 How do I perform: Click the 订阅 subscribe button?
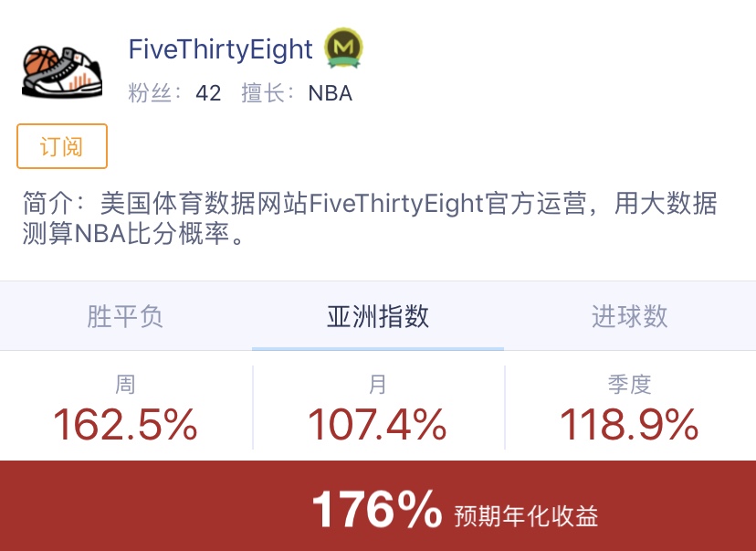click(x=62, y=146)
